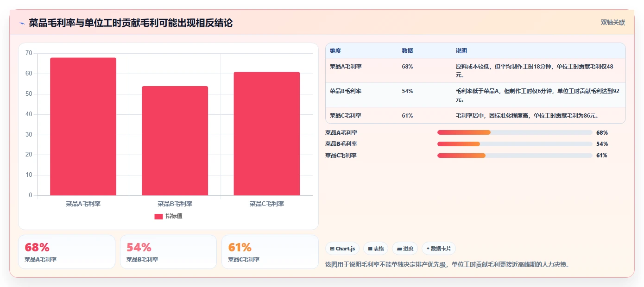Screen dimensions: 644x287
Task: Open the 68% 菜品A毛利率 data card
Action: pos(67,252)
